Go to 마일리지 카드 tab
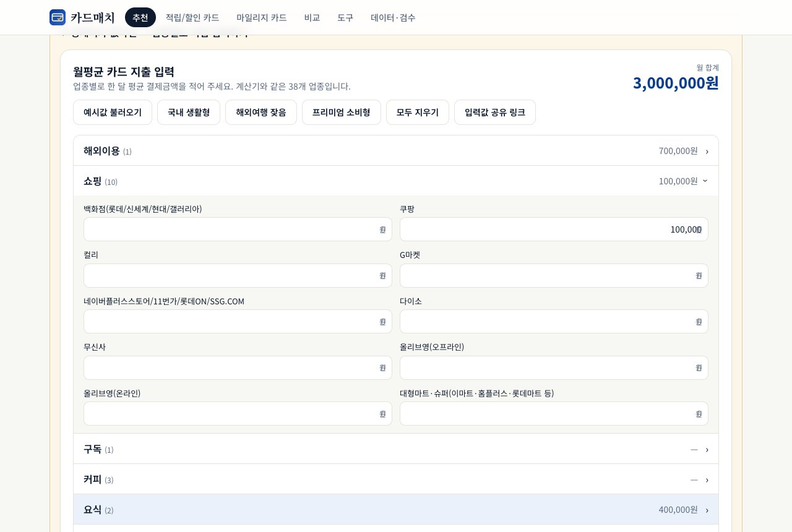This screenshot has height=532, width=792. tap(262, 17)
